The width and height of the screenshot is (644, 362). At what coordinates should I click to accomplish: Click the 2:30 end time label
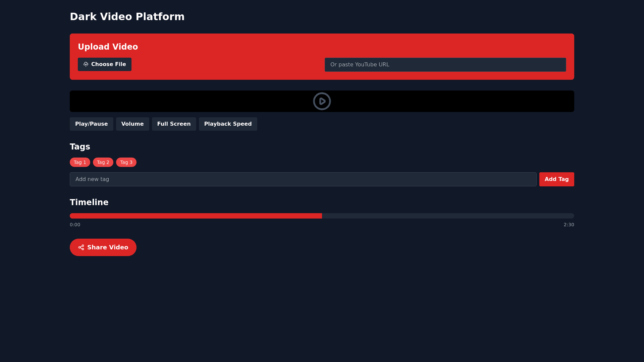click(569, 225)
